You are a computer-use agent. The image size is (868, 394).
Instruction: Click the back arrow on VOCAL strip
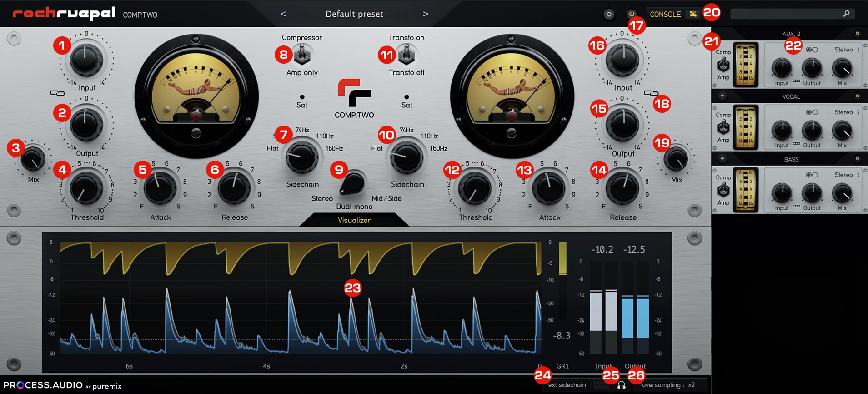pos(722,96)
